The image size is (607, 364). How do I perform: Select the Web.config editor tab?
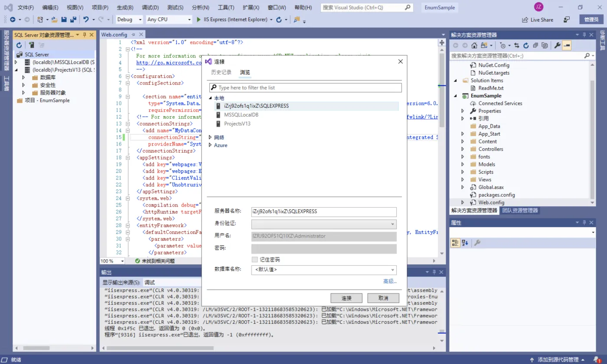[x=114, y=35]
